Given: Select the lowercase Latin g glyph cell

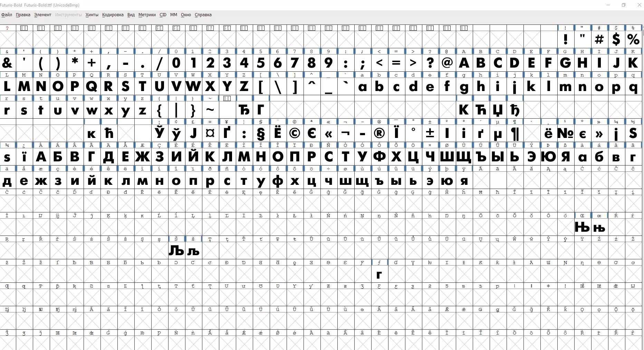Looking at the screenshot, I should click(464, 86).
